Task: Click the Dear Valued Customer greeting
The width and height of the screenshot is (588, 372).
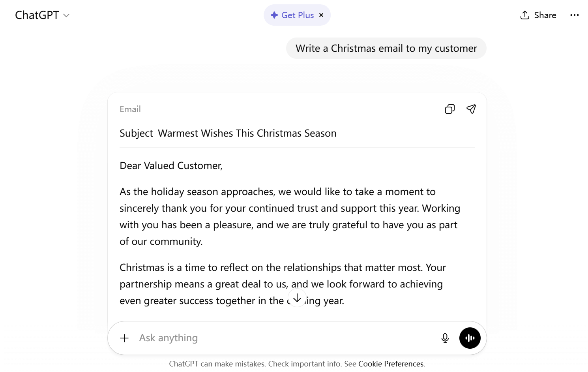Action: (171, 166)
